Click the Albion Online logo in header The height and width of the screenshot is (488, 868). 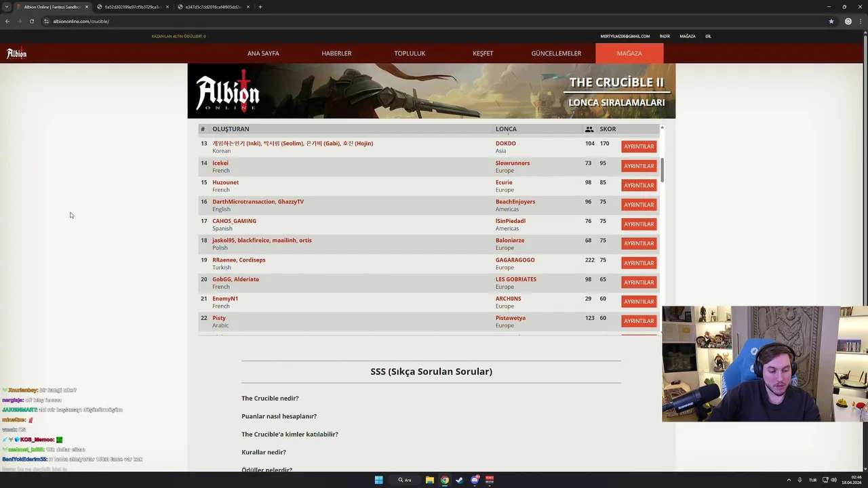17,54
